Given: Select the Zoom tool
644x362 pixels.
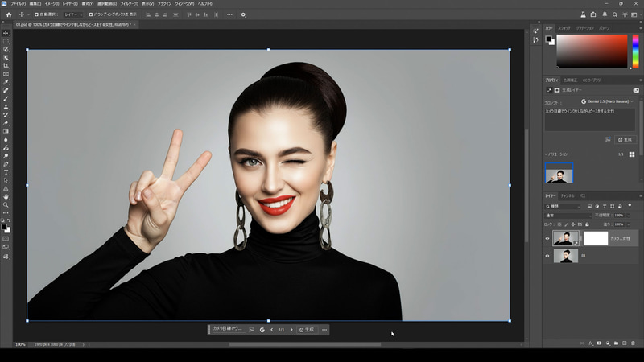Looking at the screenshot, I should pyautogui.click(x=6, y=205).
